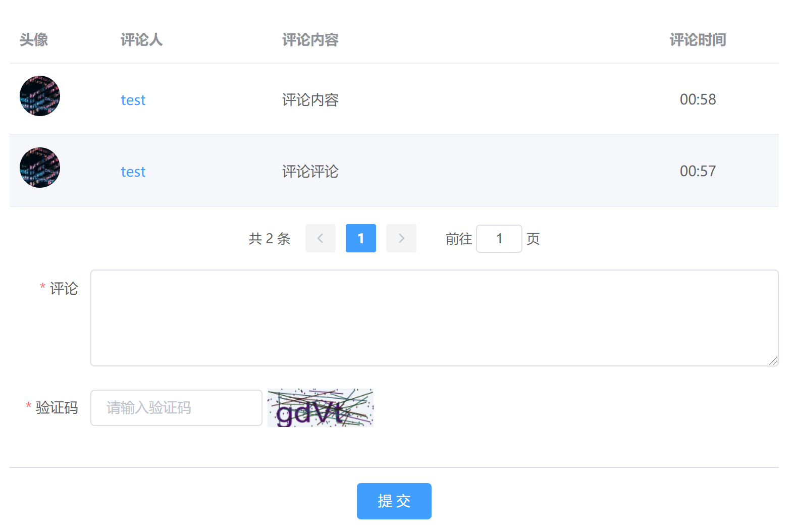Click the 评论内容 text in first row
This screenshot has width=795, height=532.
[310, 100]
